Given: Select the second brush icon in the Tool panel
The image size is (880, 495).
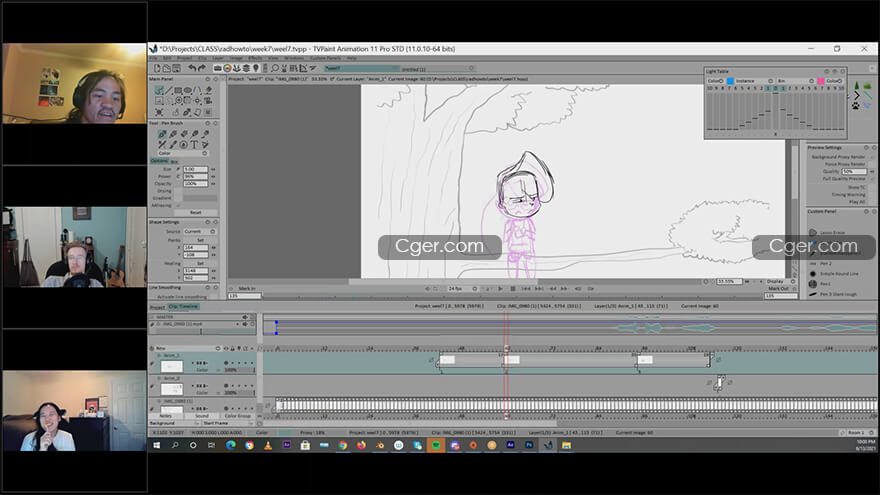Looking at the screenshot, I should coord(173,134).
